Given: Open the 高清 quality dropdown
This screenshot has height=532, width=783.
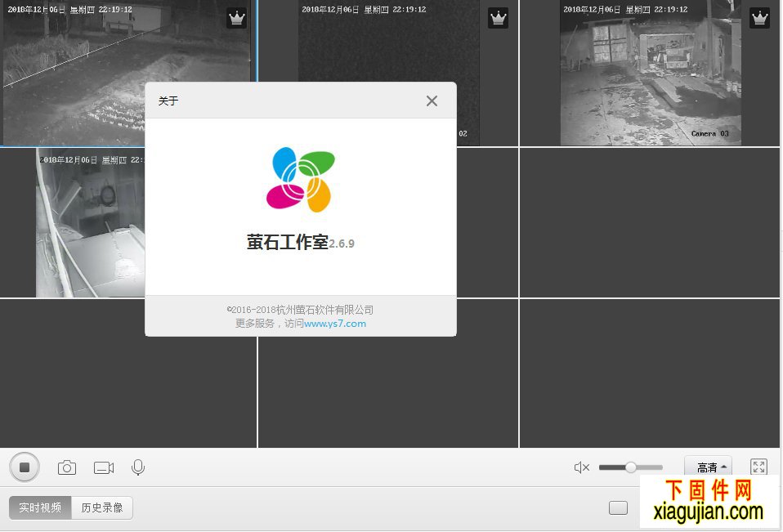Looking at the screenshot, I should pyautogui.click(x=708, y=467).
